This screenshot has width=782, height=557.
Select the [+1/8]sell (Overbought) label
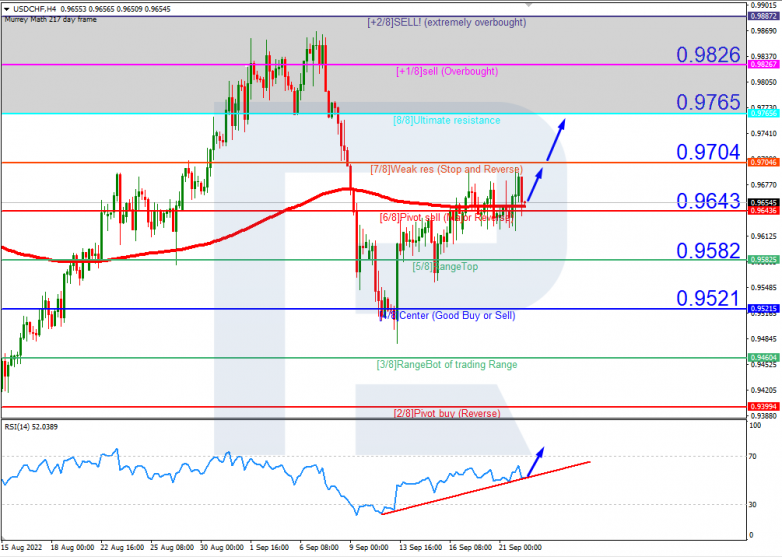(x=447, y=72)
